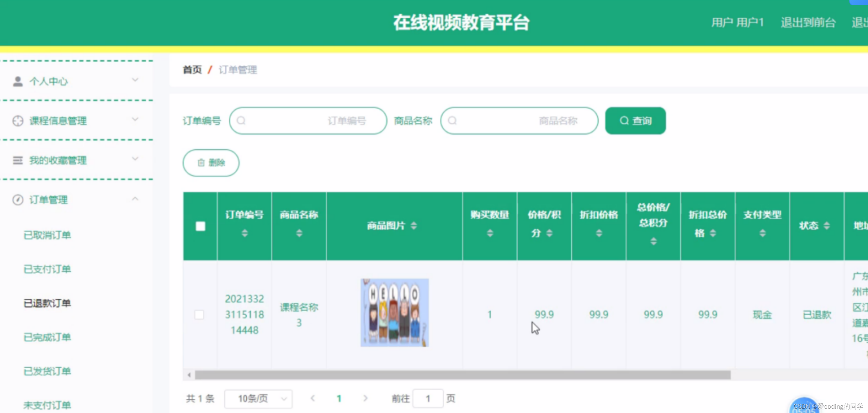Click the 个人中心 user icon
This screenshot has width=868, height=413.
pyautogui.click(x=18, y=81)
